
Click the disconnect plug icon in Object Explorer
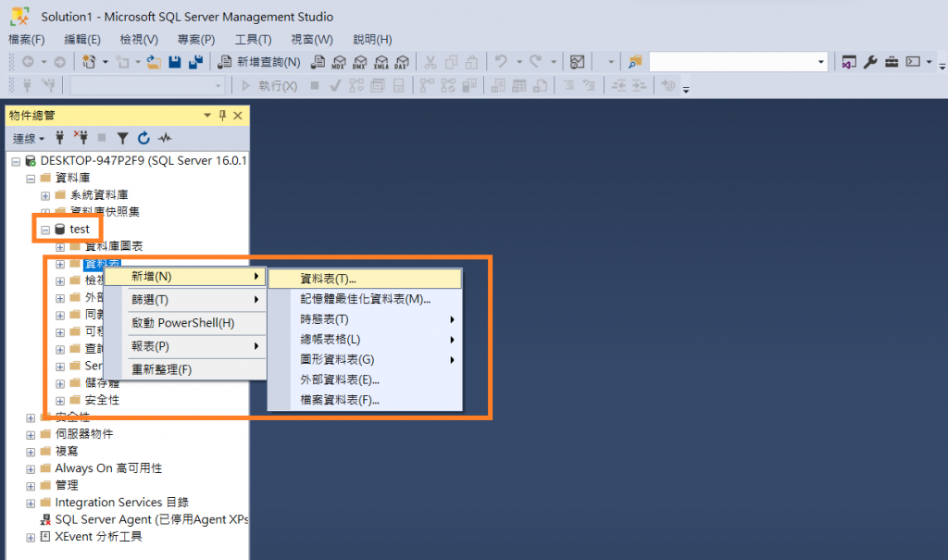81,138
